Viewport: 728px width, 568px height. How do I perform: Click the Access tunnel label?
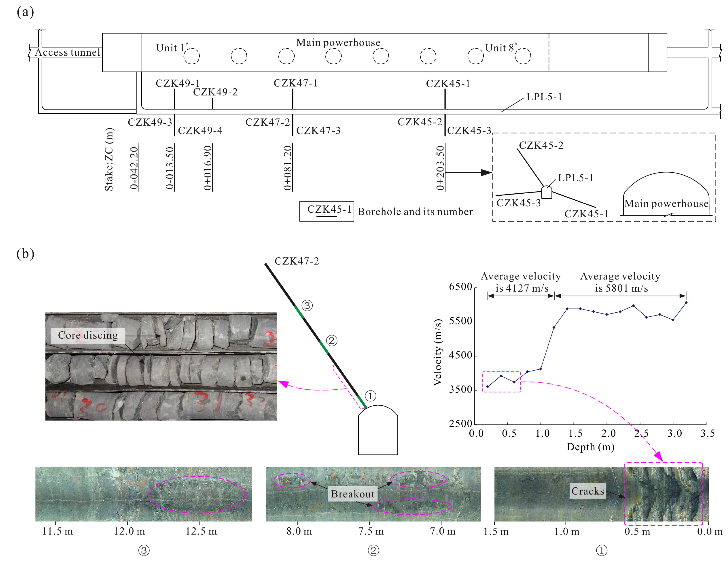[x=67, y=53]
